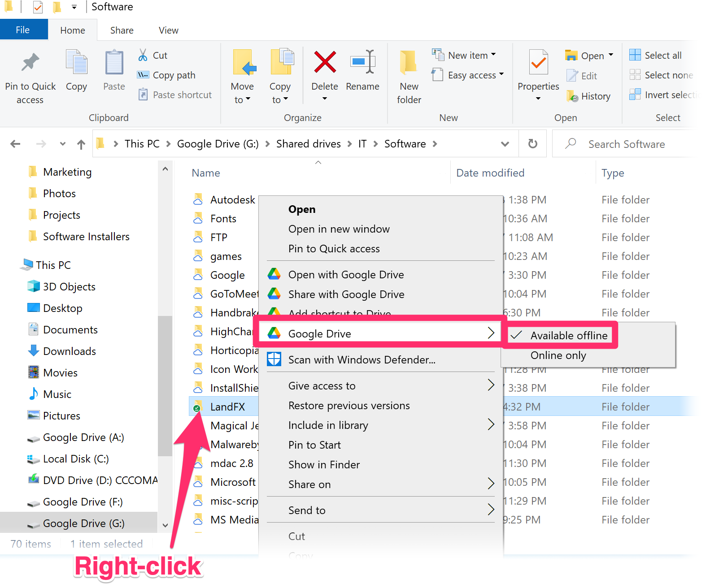Click This PC in address breadcrumb
The width and height of the screenshot is (706, 588).
(142, 144)
